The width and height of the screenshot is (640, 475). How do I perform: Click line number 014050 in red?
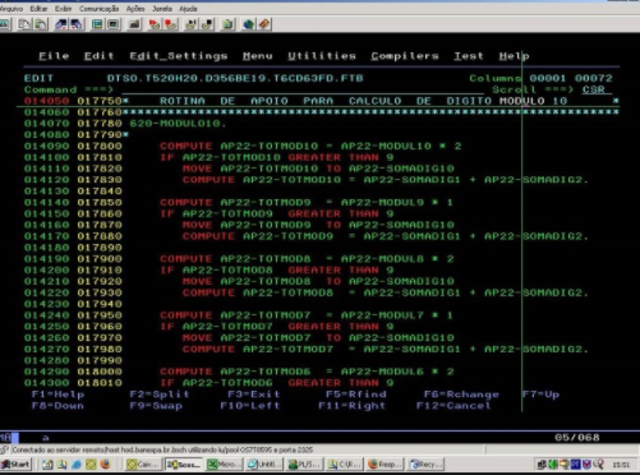[47, 101]
